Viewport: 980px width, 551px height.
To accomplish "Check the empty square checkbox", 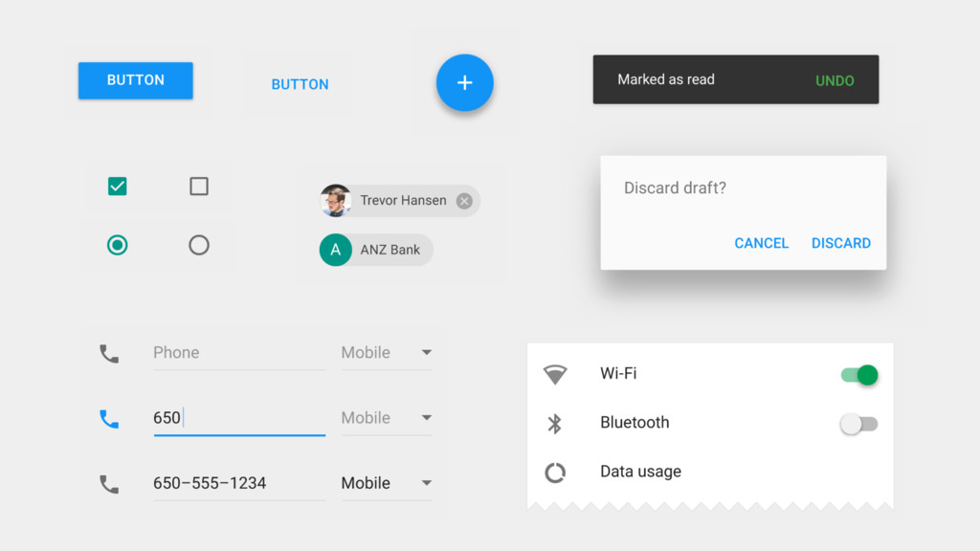I will (199, 187).
